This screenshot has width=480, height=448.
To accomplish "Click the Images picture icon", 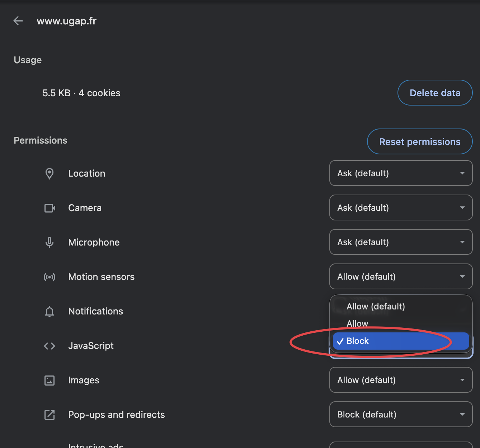I will [50, 380].
